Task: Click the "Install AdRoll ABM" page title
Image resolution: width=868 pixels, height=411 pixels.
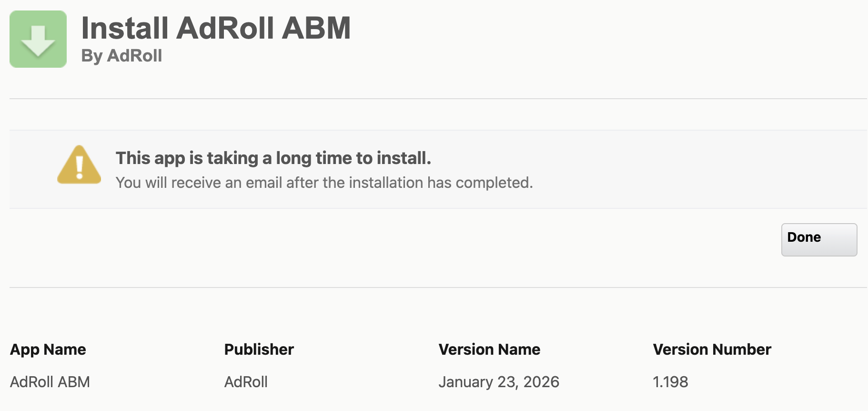Action: 216,28
